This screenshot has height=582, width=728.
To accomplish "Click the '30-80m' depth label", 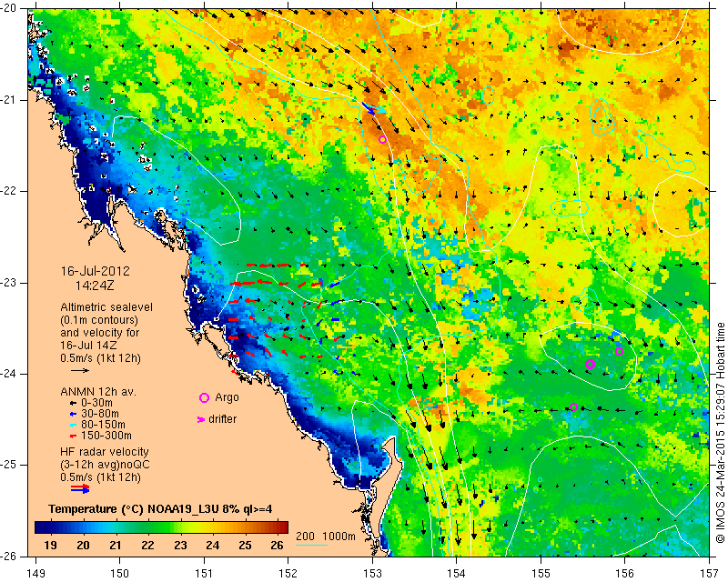I will coord(99,414).
